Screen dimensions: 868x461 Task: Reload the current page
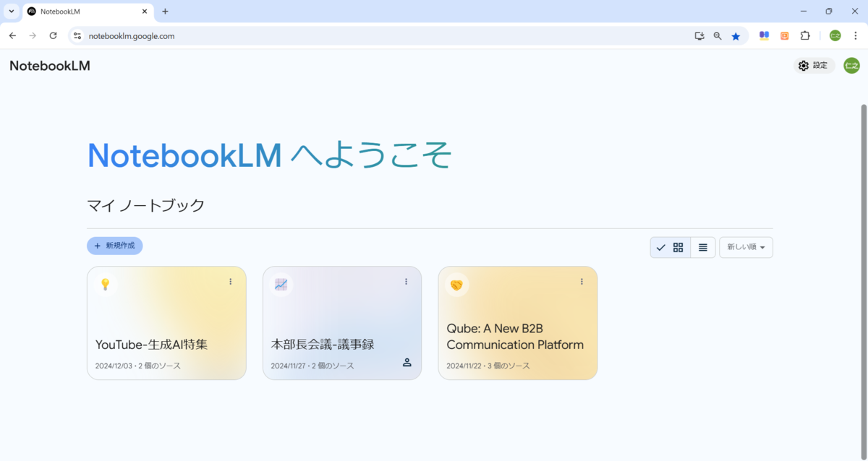coord(53,35)
